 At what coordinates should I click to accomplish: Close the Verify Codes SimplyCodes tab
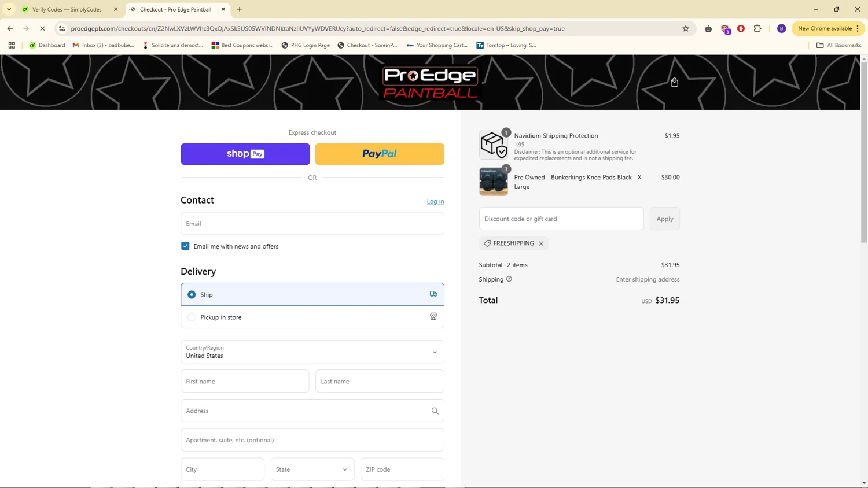pos(116,9)
